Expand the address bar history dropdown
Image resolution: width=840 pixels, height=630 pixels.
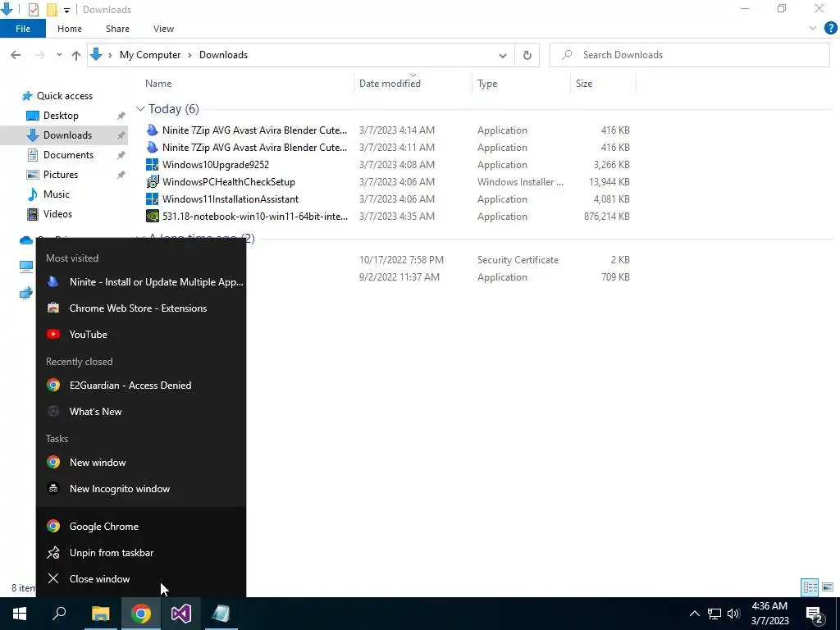pos(503,55)
